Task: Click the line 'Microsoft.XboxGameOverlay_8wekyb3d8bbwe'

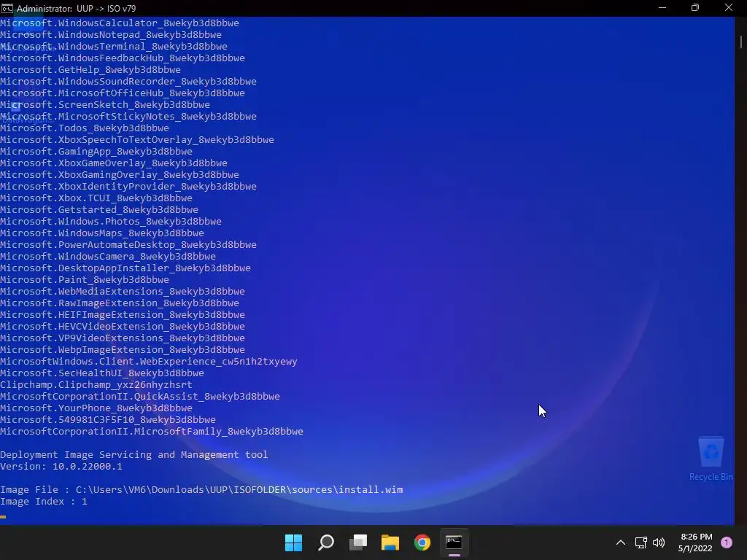Action: click(x=114, y=163)
